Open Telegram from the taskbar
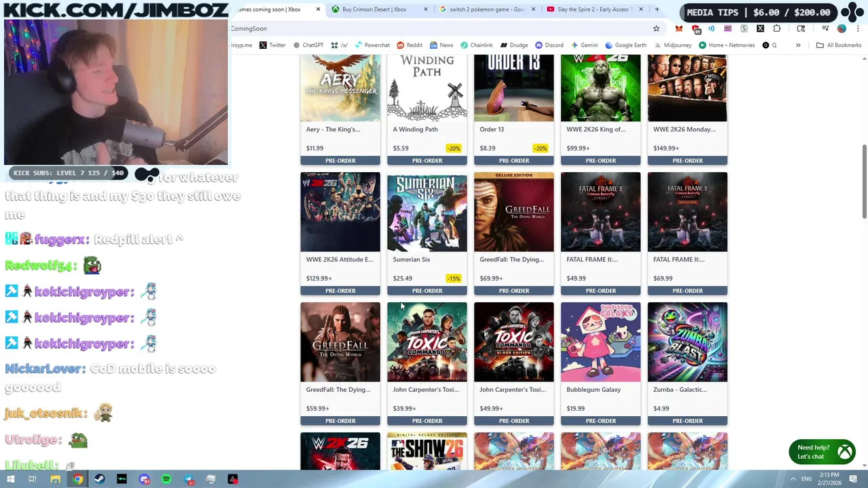 click(189, 479)
